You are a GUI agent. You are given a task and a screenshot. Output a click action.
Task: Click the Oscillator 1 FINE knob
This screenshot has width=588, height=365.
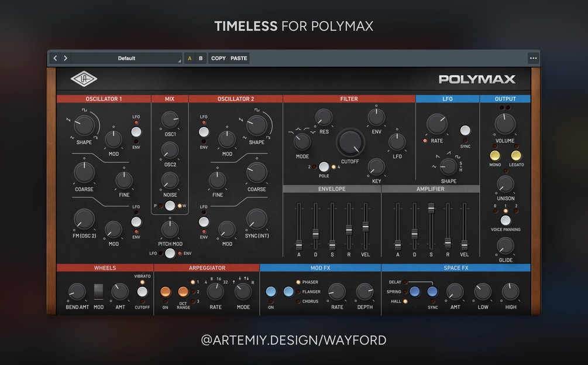tap(124, 180)
